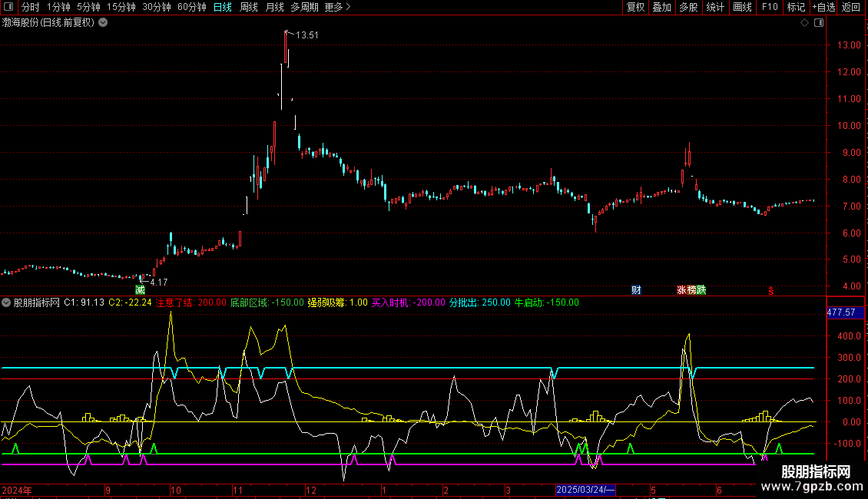868x499 pixels.
Task: Click the 跌 marker icon on chart
Action: (701, 290)
